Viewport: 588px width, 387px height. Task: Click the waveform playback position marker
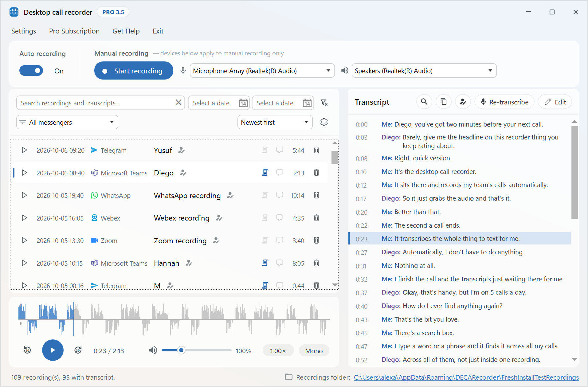[x=74, y=319]
